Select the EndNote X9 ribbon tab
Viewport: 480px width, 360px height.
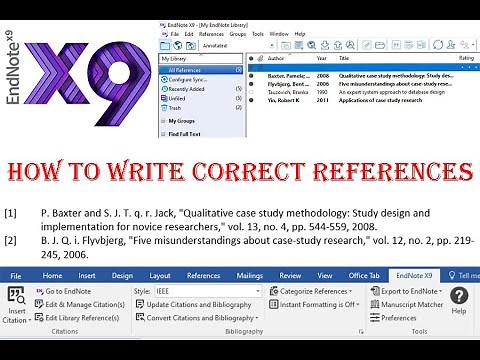(x=414, y=276)
